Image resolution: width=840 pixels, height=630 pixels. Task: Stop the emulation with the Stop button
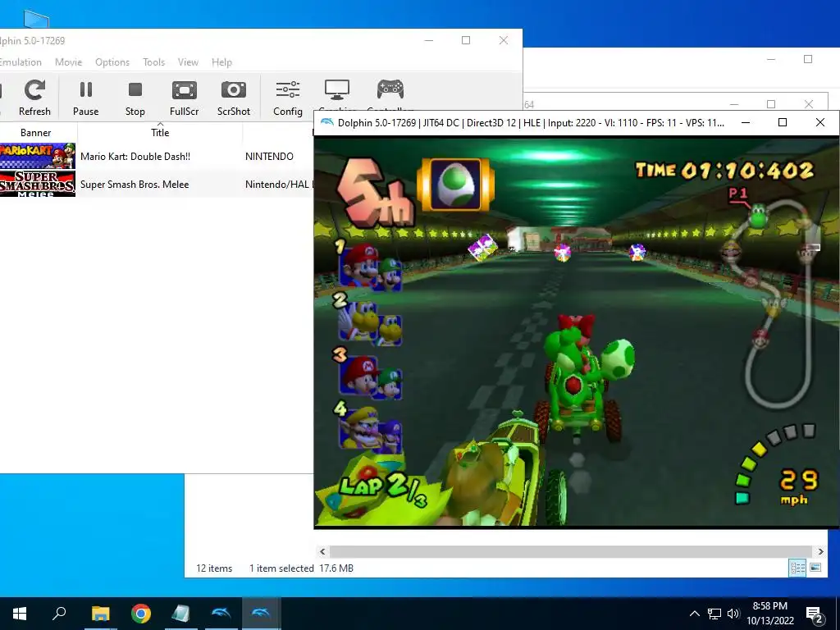135,98
